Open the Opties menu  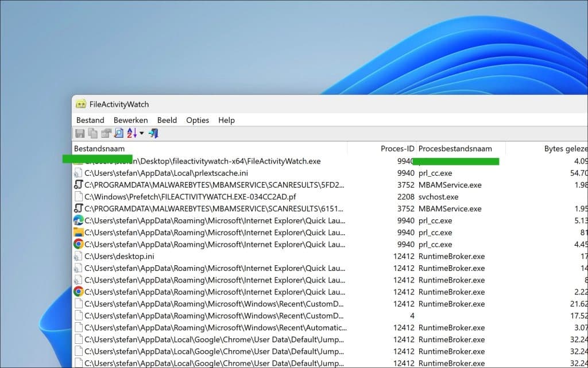point(198,121)
